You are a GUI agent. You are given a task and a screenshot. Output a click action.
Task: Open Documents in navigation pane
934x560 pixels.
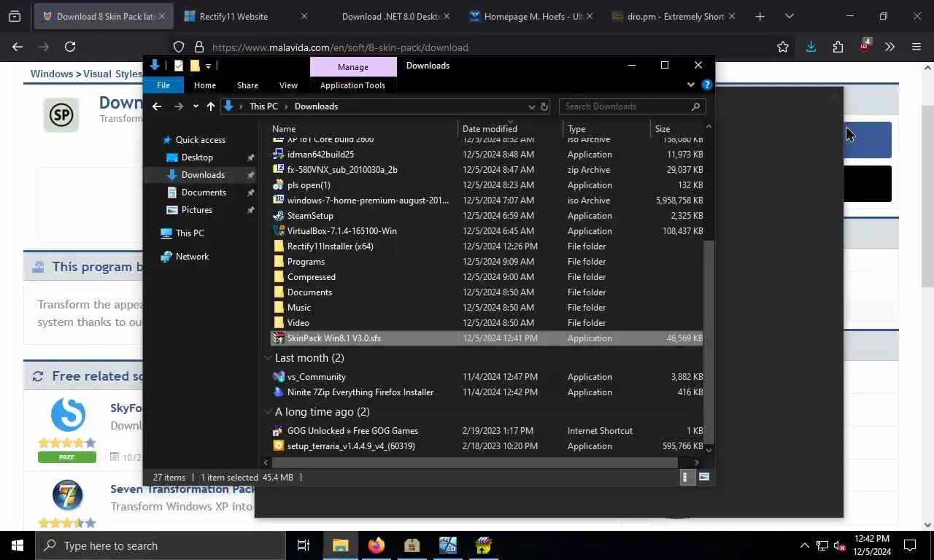(x=204, y=192)
